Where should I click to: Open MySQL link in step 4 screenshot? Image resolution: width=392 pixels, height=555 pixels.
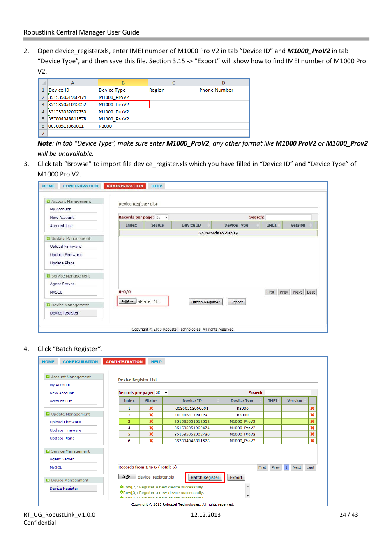(x=56, y=467)
